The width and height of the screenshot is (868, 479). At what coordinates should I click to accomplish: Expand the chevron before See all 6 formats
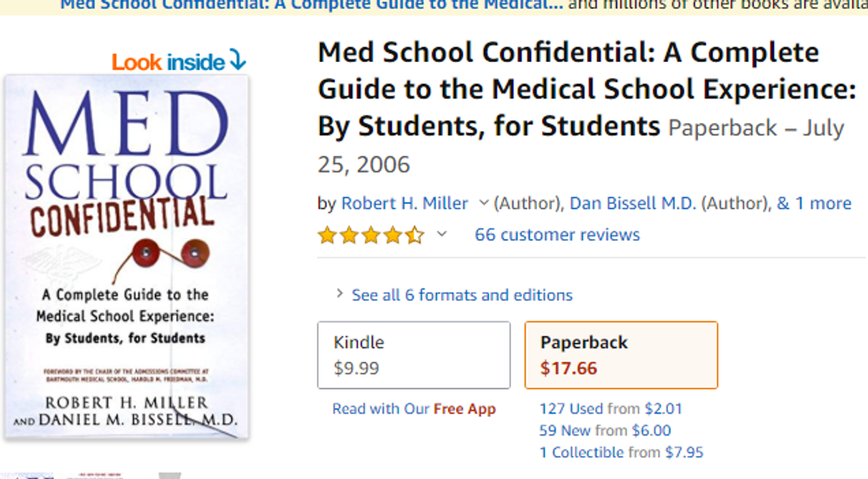[339, 294]
